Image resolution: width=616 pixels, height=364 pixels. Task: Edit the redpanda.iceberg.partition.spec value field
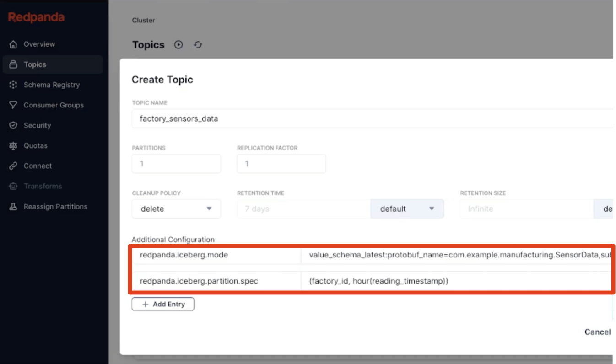[455, 281]
